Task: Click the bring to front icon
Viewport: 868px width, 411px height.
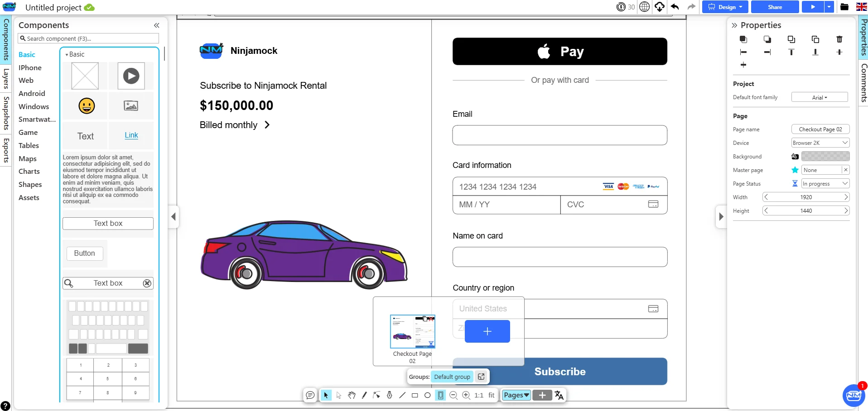Action: [x=743, y=39]
